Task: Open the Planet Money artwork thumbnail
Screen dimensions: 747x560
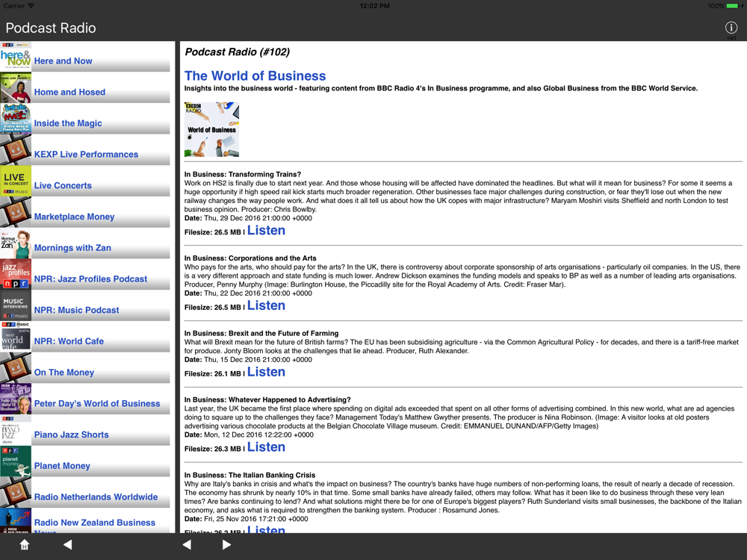Action: 16,461
